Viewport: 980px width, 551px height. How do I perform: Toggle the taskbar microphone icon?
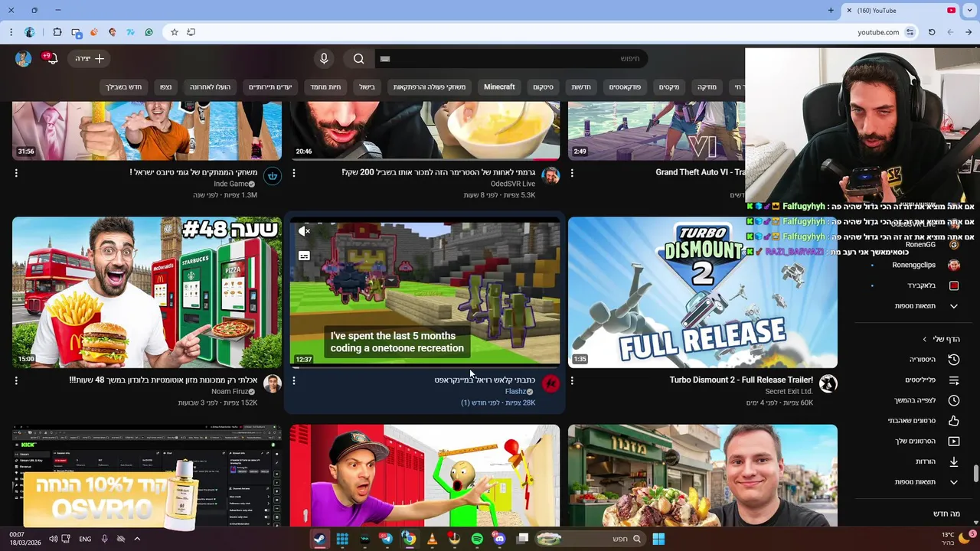tap(104, 539)
